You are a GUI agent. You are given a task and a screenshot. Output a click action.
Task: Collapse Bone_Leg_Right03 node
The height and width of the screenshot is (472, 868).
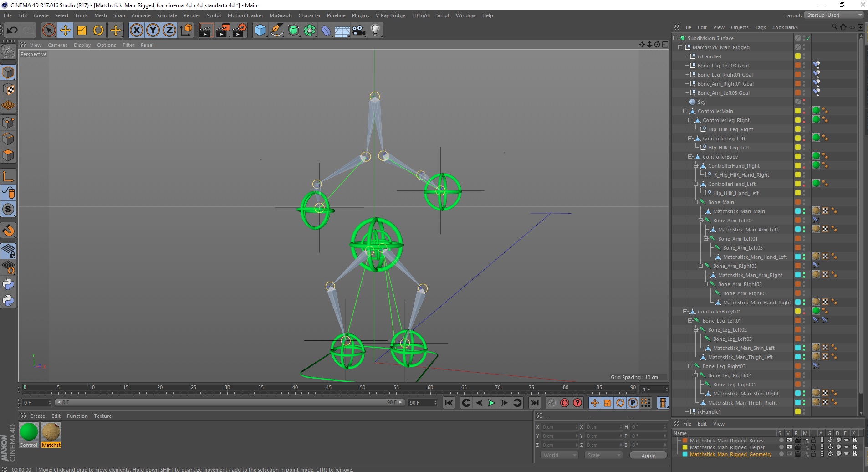[x=690, y=366]
